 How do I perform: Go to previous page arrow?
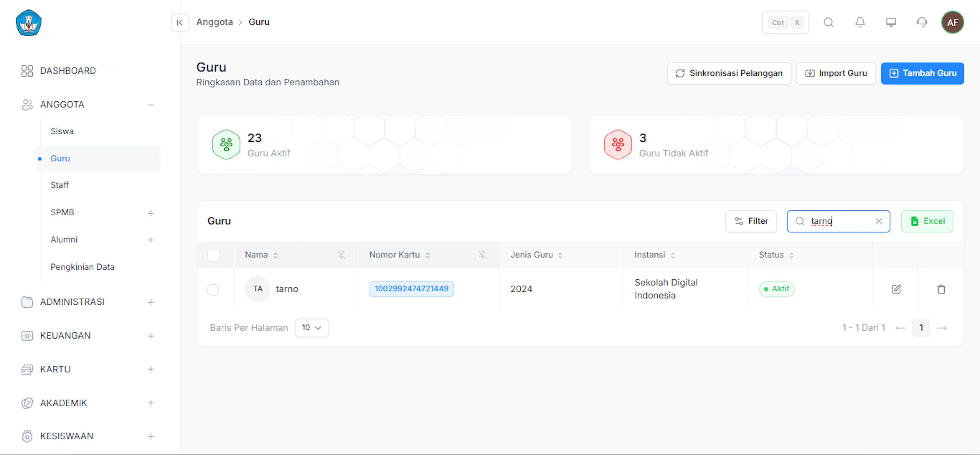pos(900,328)
